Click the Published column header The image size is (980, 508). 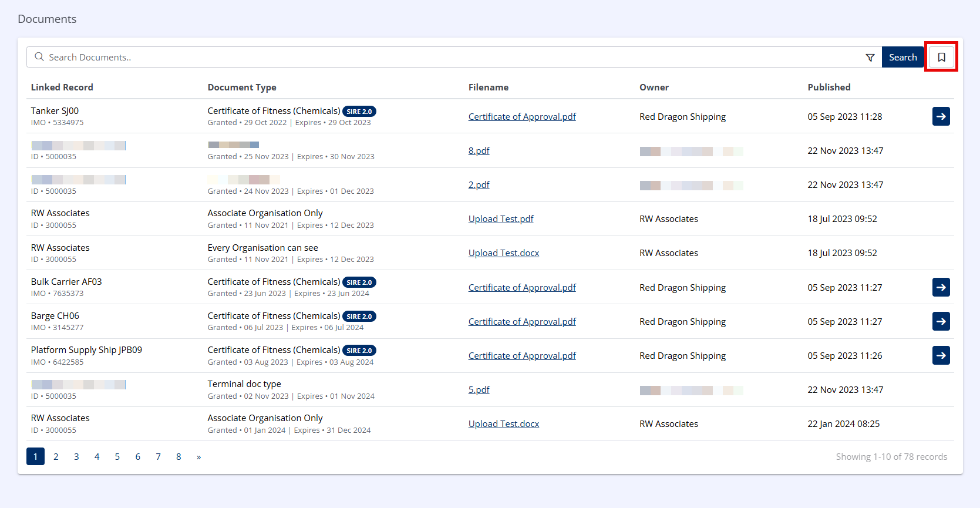click(x=829, y=87)
